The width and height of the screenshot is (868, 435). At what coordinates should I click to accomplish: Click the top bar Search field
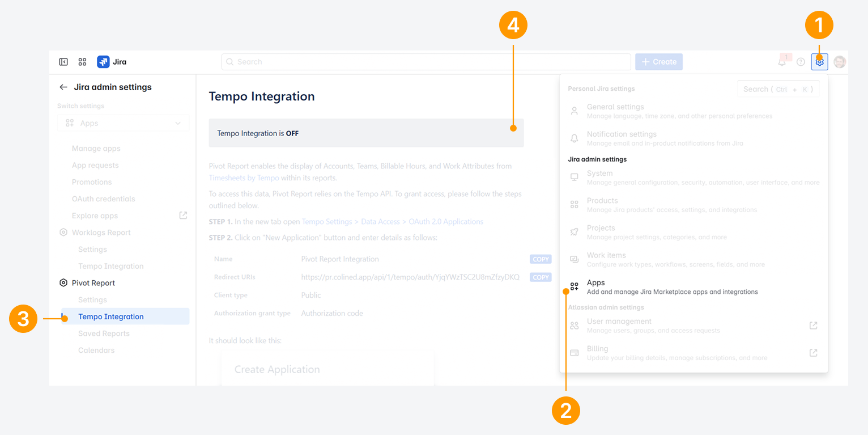point(426,62)
